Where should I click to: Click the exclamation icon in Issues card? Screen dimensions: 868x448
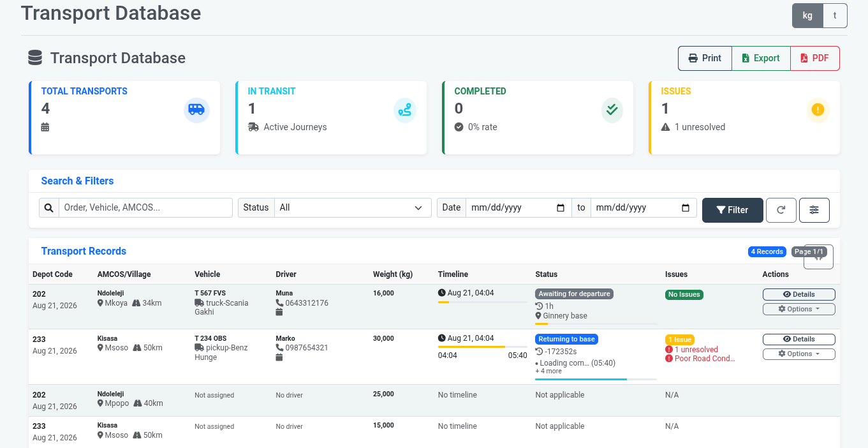[818, 110]
